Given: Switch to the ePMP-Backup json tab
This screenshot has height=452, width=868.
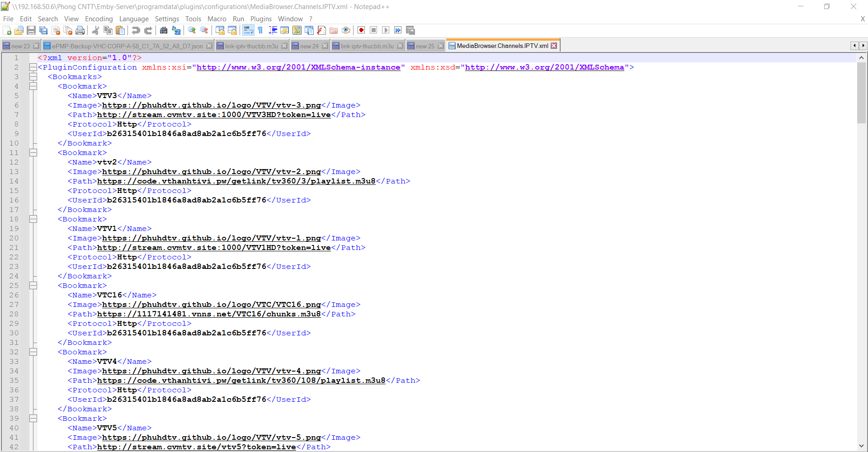Looking at the screenshot, I should click(127, 46).
